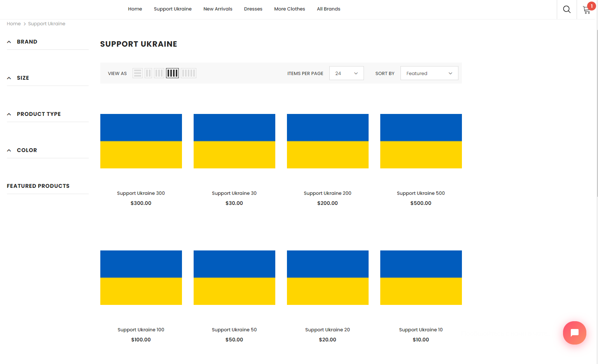Click the $10.00 price text
Image resolution: width=598 pixels, height=364 pixels.
(x=421, y=340)
